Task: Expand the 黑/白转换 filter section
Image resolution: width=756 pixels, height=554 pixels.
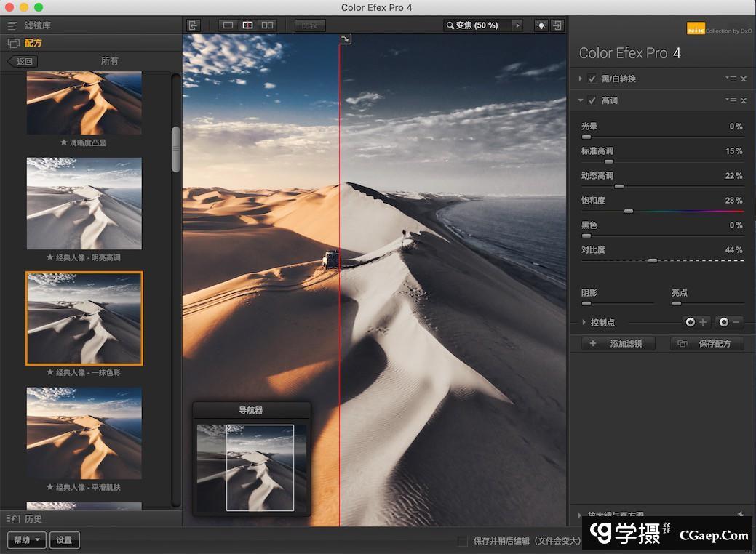Action: 581,79
